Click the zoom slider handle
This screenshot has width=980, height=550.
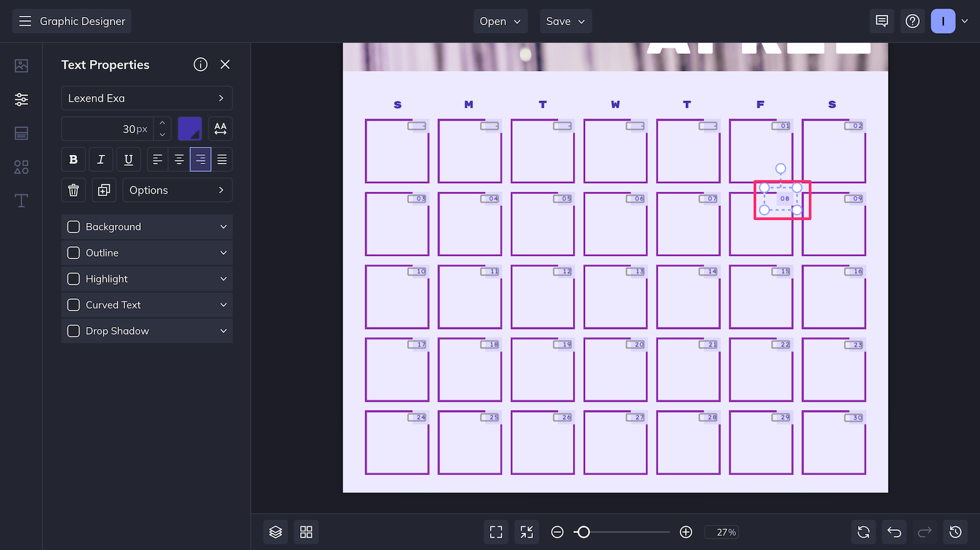pos(584,532)
